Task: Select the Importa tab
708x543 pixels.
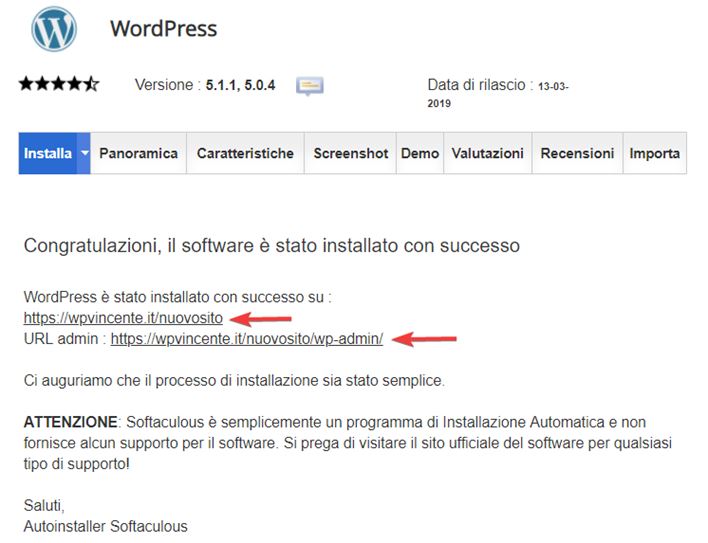Action: 655,153
